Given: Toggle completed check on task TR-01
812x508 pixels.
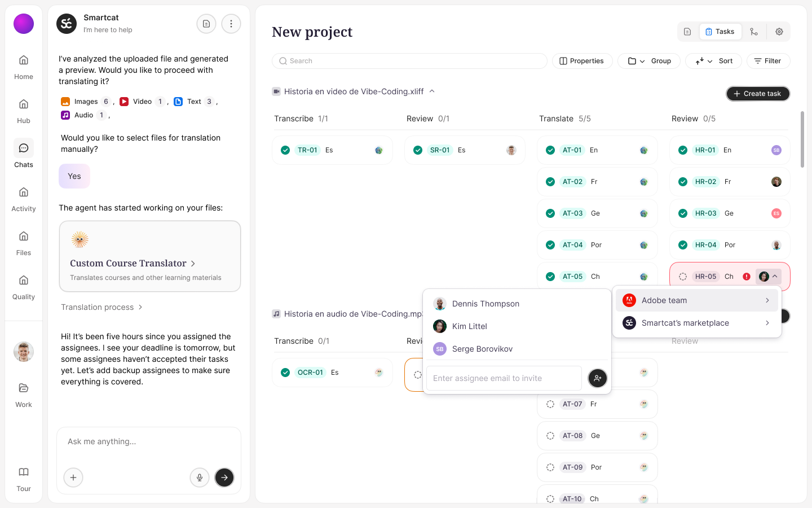Looking at the screenshot, I should (x=285, y=150).
